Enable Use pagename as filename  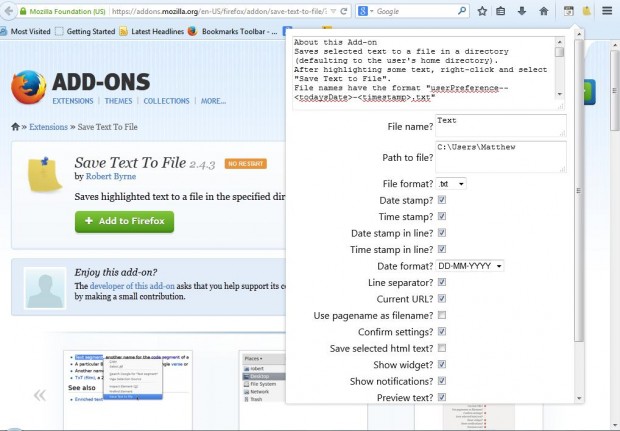(442, 315)
